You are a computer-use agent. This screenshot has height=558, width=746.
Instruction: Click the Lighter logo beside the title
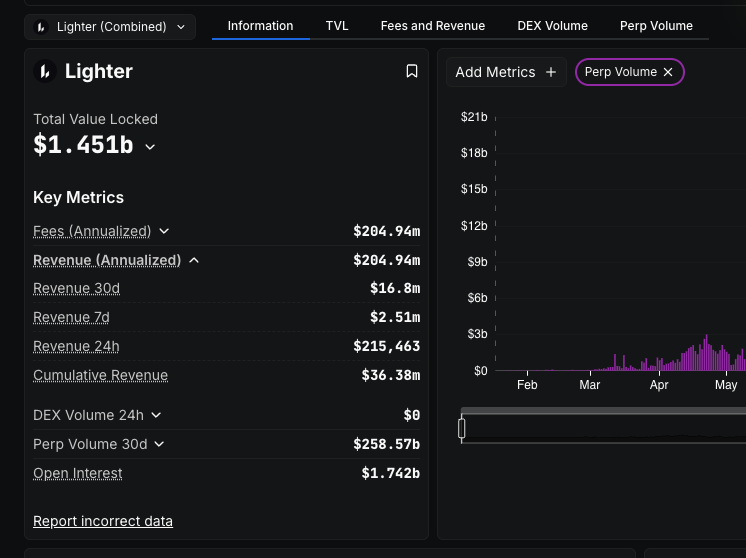tap(45, 71)
